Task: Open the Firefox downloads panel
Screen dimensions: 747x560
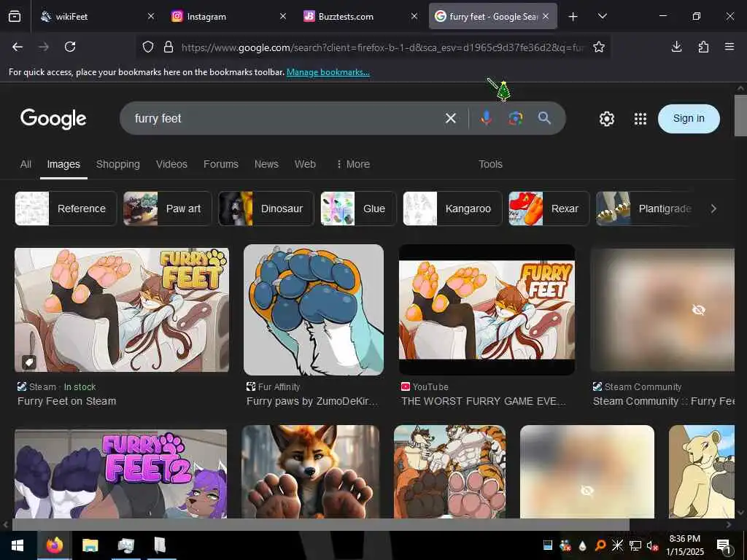Action: [x=676, y=47]
